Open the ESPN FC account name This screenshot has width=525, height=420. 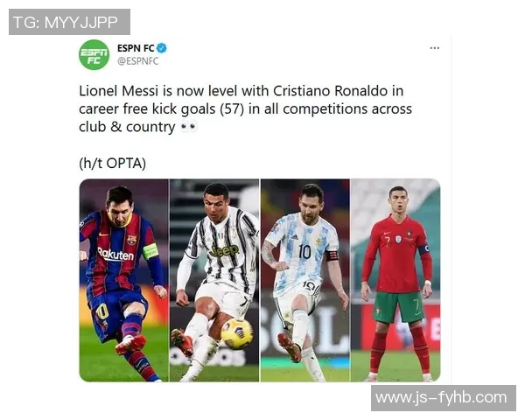pos(136,48)
